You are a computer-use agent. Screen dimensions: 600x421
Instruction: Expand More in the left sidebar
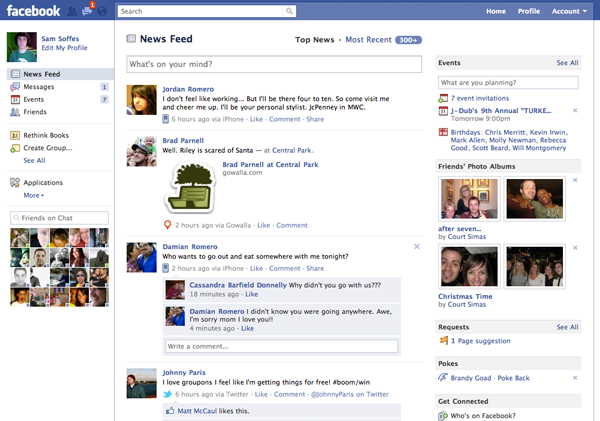[x=34, y=196]
